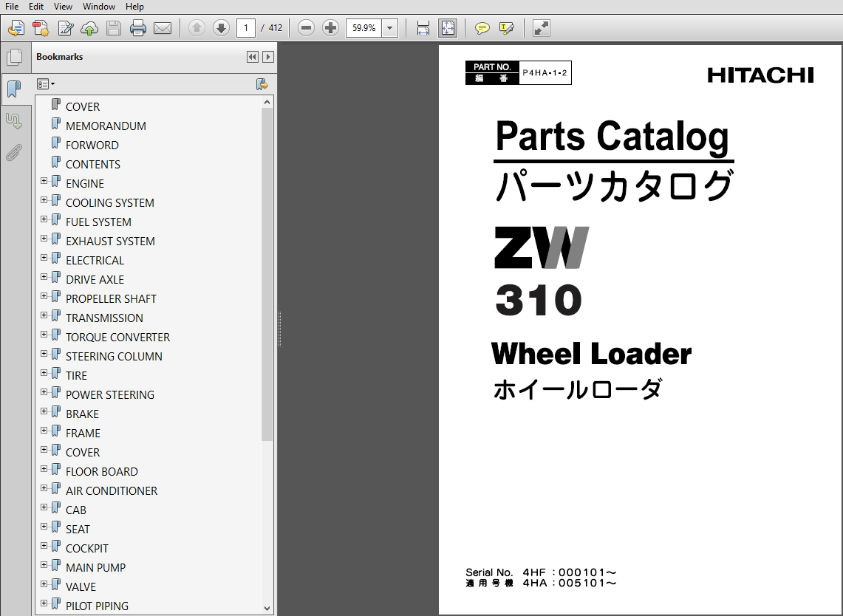Open the Edit/Sign document icon
This screenshot has height=616, width=843.
click(66, 28)
